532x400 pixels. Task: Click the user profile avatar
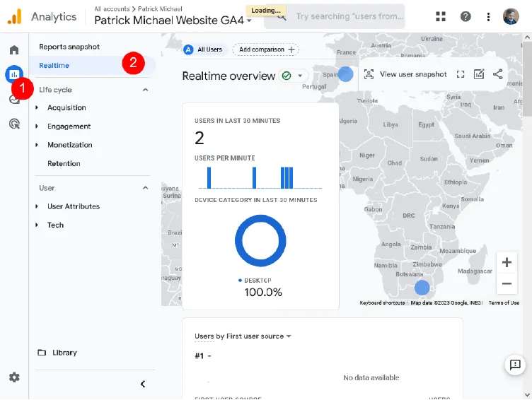[x=511, y=16]
